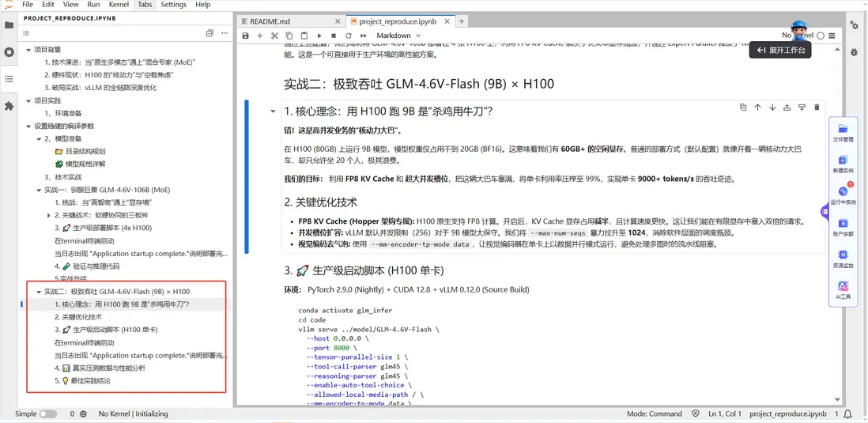Image resolution: width=868 pixels, height=423 pixels.
Task: Cut the selected cell with scissors icon
Action: pos(274,36)
